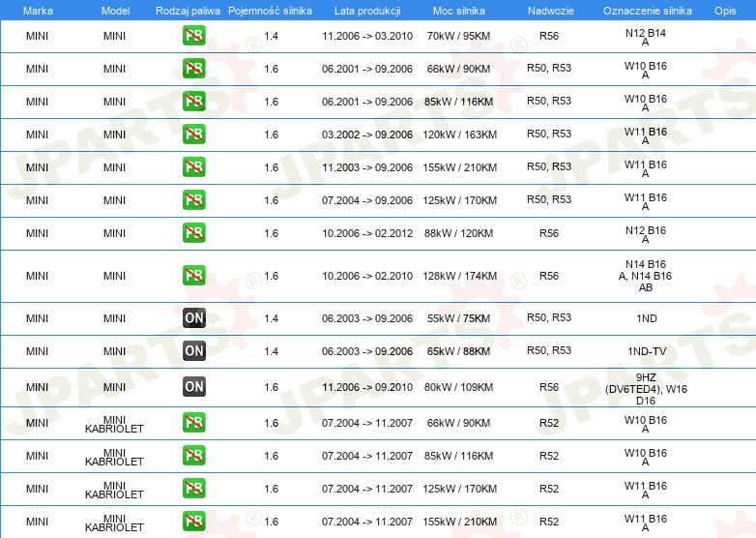756x538 pixels.
Task: Click the W11 B16 A code in the 120kW / 163KM row
Action: tap(646, 135)
